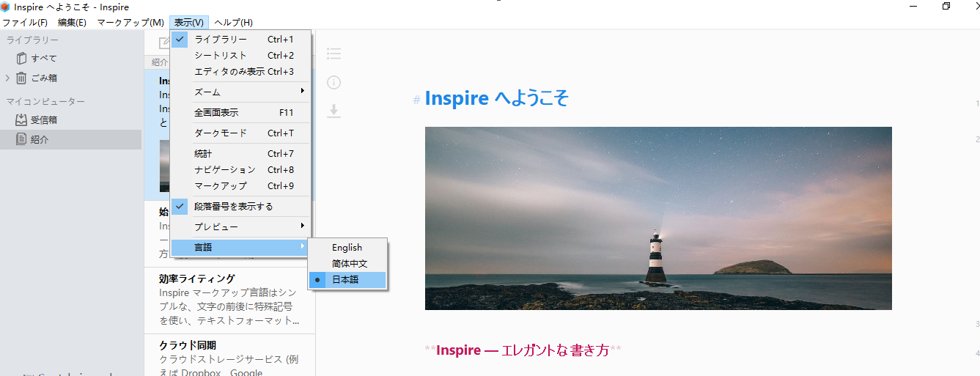Select 全画面表示 fullscreen option
This screenshot has width=980, height=376.
point(240,113)
